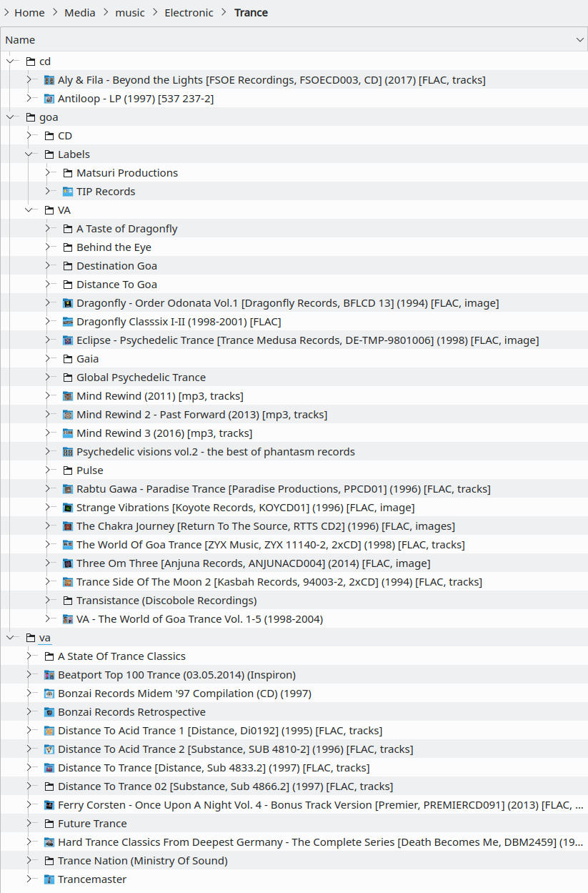
Task: Click the Distance To Acid Trance 2 icon
Action: click(49, 749)
